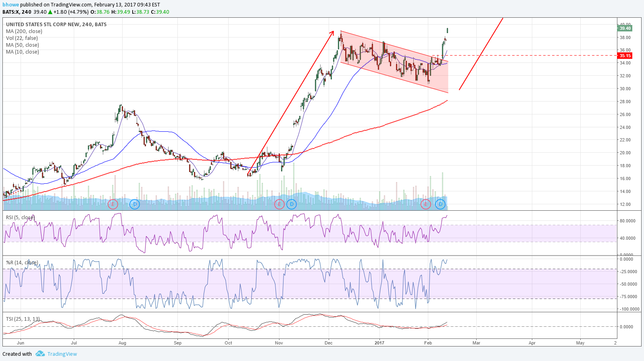644x361 pixels.
Task: Click the 'Apr' time axis label
Action: (x=532, y=343)
